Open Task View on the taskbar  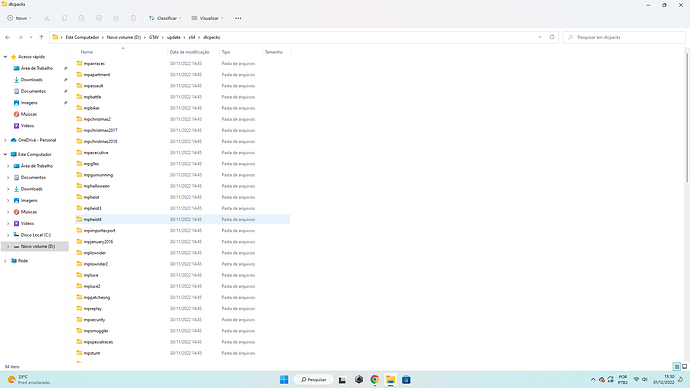coord(342,380)
